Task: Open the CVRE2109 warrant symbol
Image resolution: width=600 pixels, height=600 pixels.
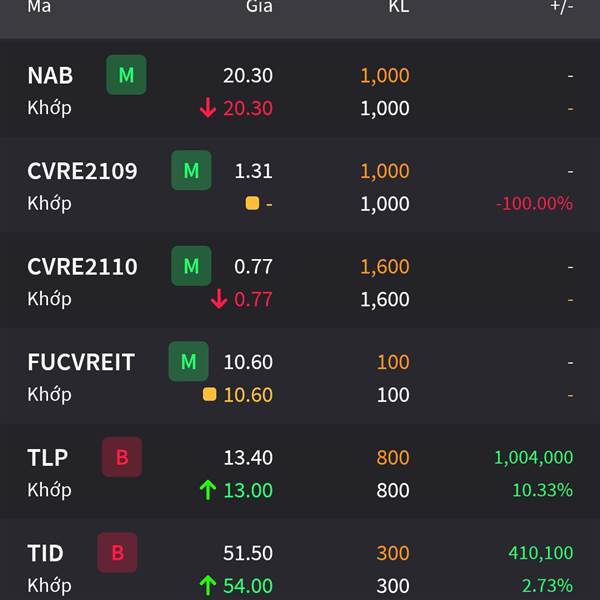Action: 82,171
